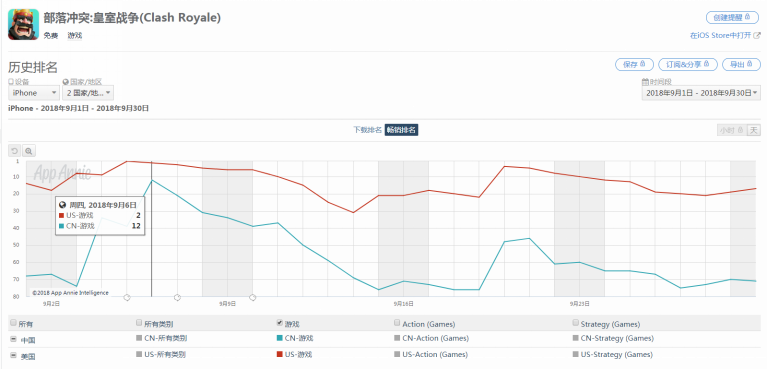Click the magnifier zoom icon above chart
The height and width of the screenshot is (369, 767).
point(29,151)
